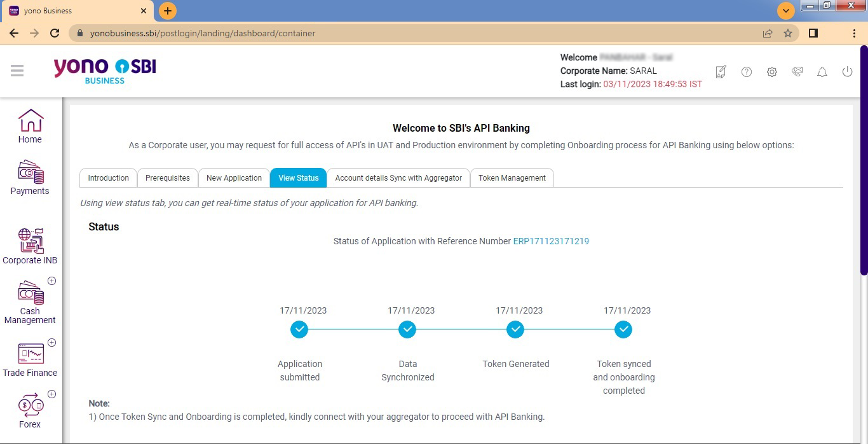Click the Application submitted check circle
The image size is (868, 444).
click(x=299, y=330)
